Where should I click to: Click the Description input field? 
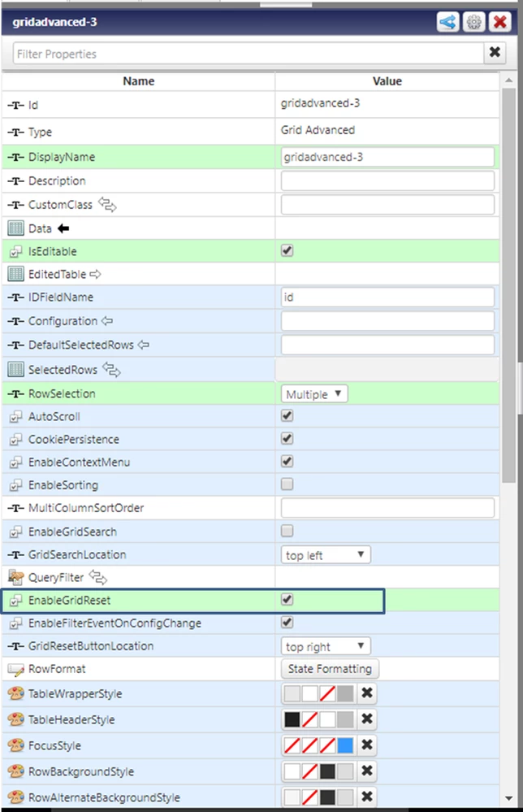(x=387, y=180)
